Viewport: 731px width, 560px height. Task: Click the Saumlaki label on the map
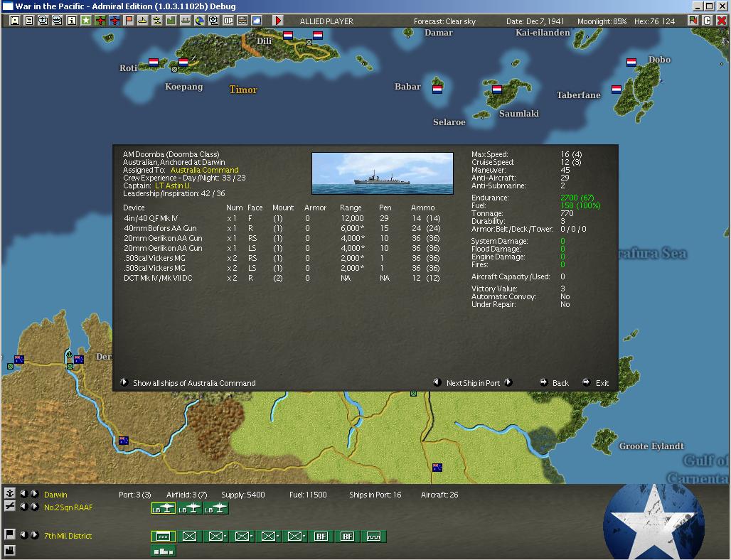pyautogui.click(x=519, y=114)
